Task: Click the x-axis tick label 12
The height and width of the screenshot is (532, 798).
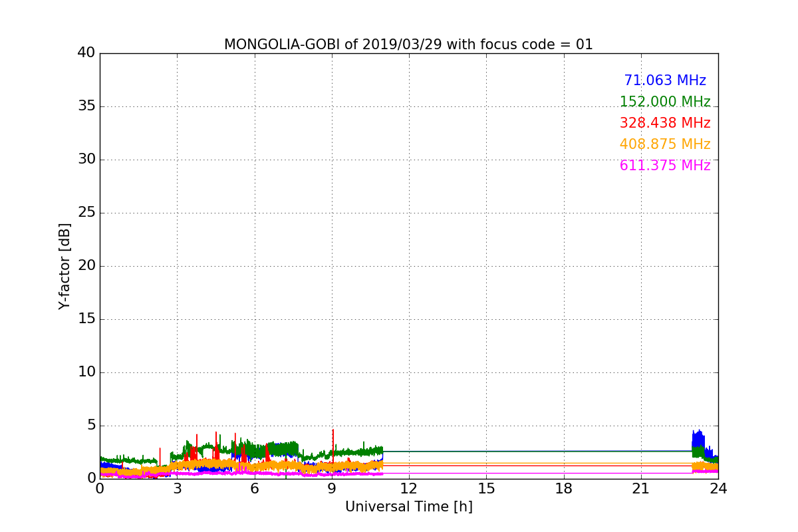Action: pyautogui.click(x=409, y=489)
